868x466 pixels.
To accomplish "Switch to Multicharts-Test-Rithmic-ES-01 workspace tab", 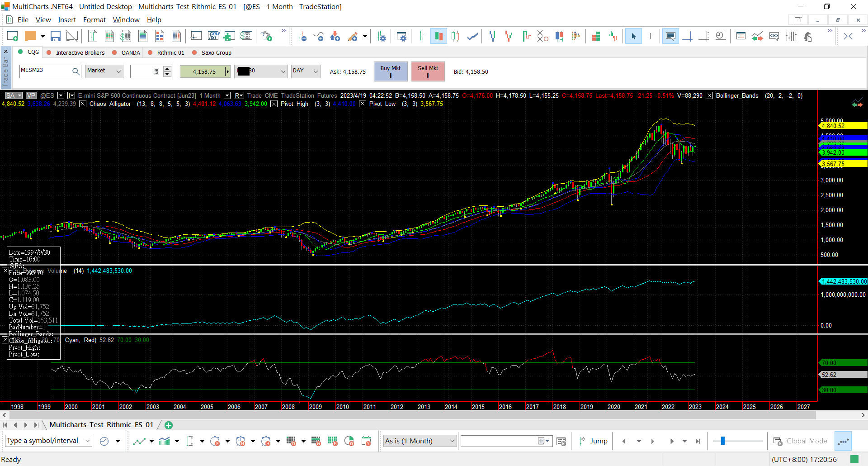I will tap(101, 425).
